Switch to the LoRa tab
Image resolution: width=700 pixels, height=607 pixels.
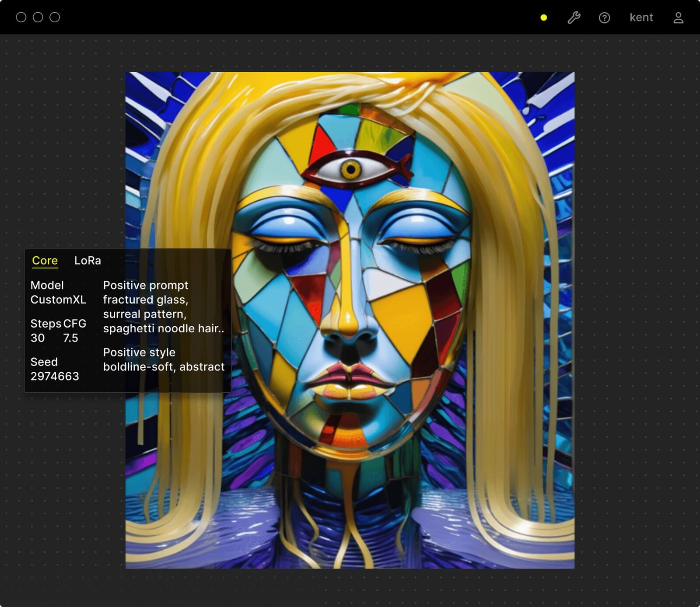[87, 261]
